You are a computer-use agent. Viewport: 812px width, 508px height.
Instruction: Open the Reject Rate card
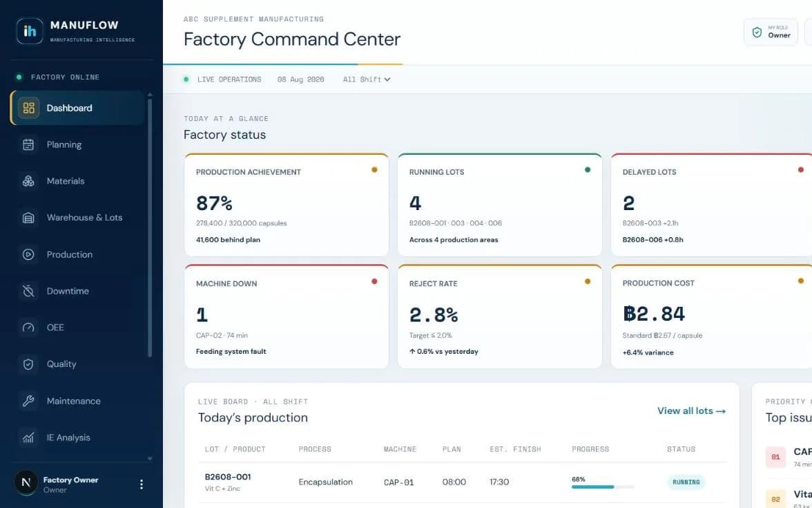[500, 317]
